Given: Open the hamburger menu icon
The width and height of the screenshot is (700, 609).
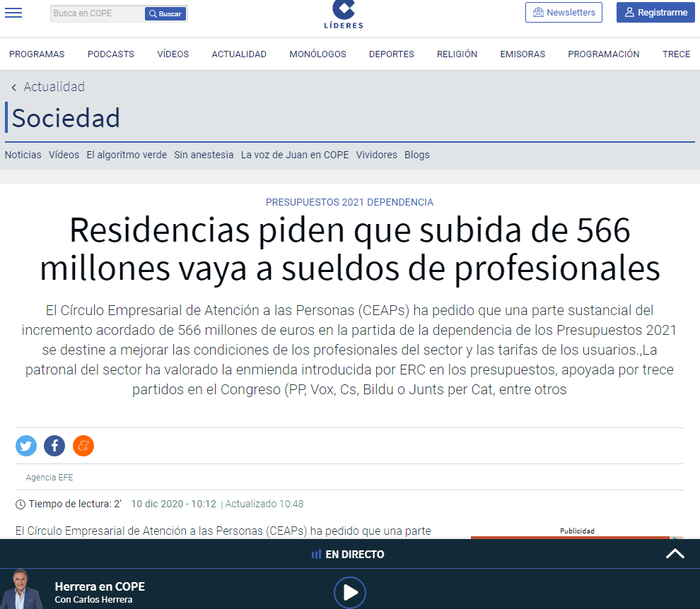Looking at the screenshot, I should click(13, 13).
